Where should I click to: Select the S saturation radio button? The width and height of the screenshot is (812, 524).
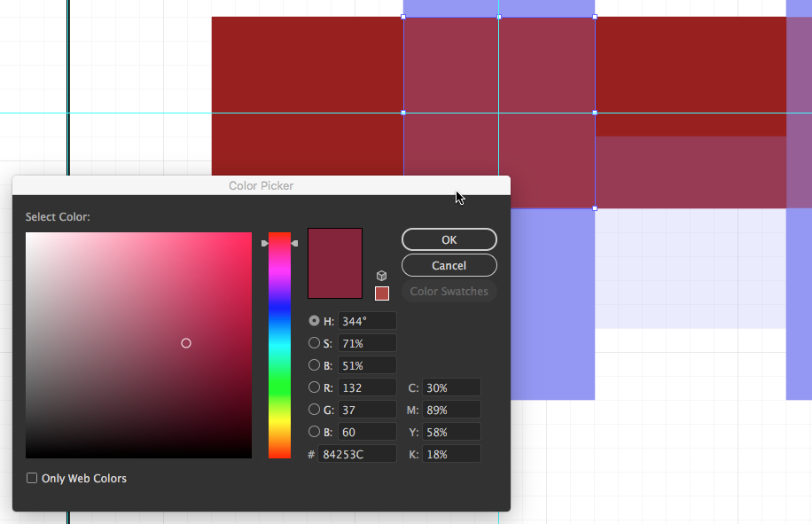[x=314, y=343]
